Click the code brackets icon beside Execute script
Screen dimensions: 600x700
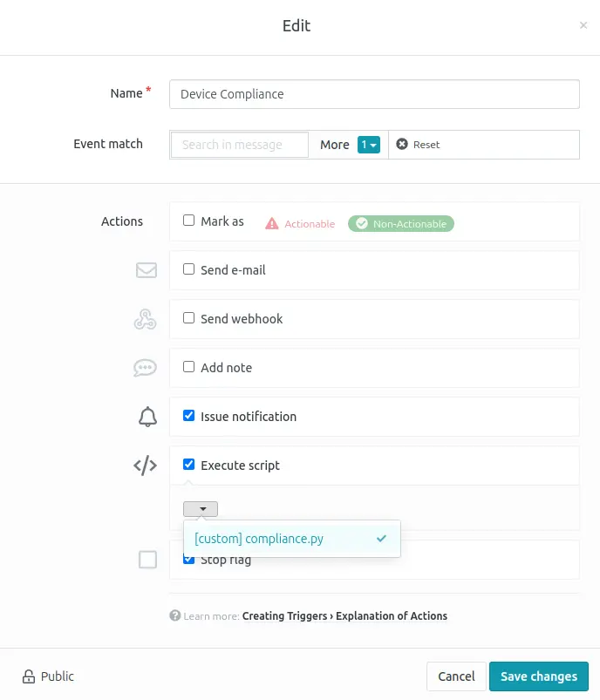[146, 466]
